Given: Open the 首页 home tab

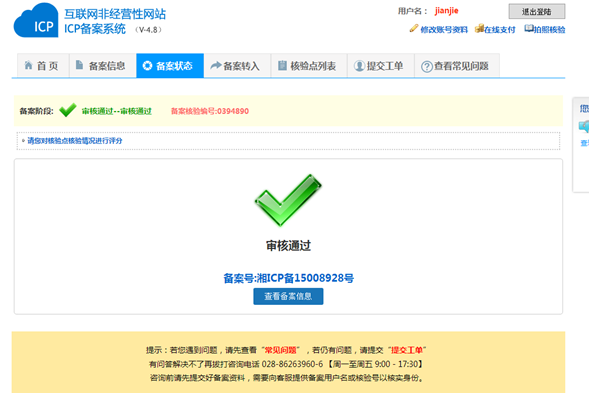Looking at the screenshot, I should (x=43, y=66).
